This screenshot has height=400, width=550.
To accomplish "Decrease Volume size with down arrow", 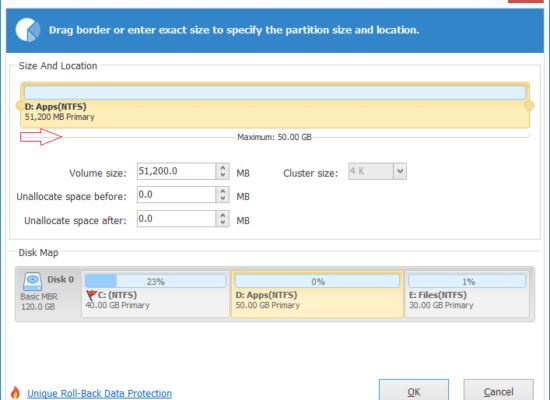I will [x=223, y=175].
